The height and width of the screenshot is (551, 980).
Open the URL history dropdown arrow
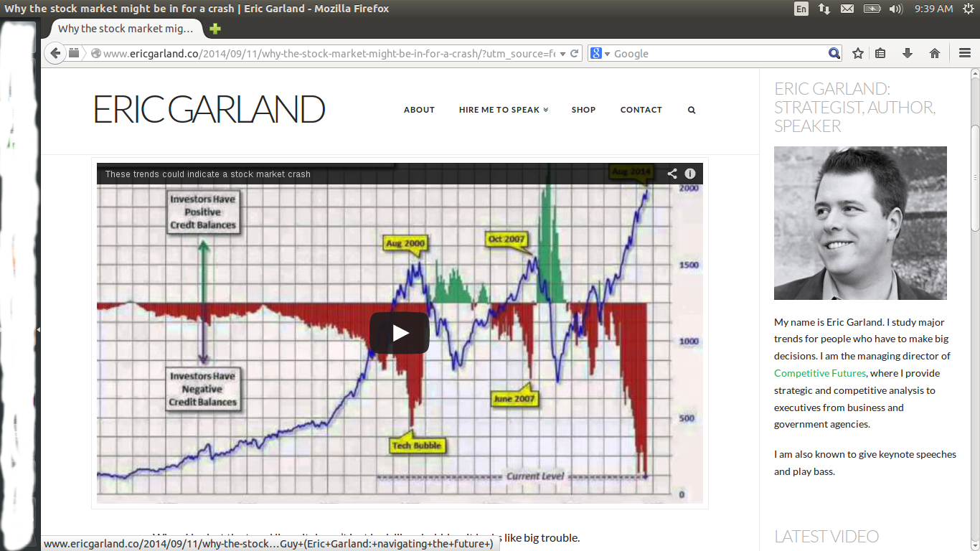(x=563, y=54)
